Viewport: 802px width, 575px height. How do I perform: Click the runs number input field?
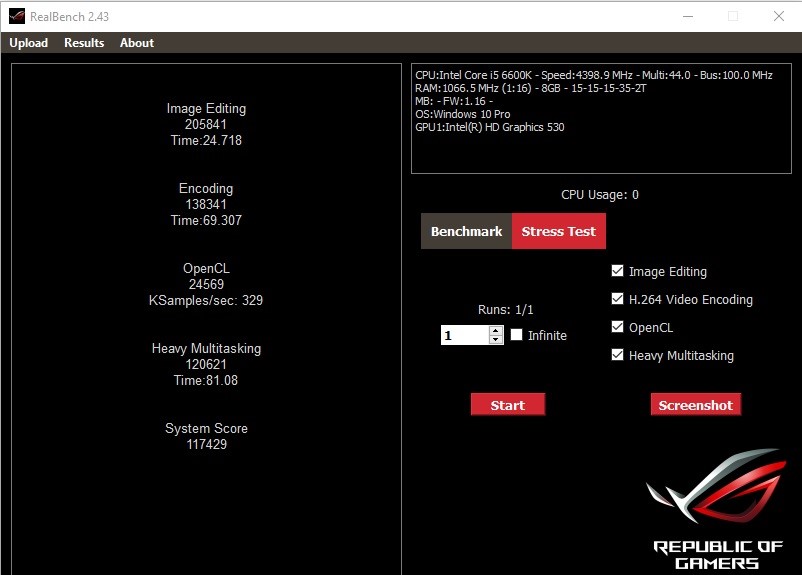click(465, 335)
